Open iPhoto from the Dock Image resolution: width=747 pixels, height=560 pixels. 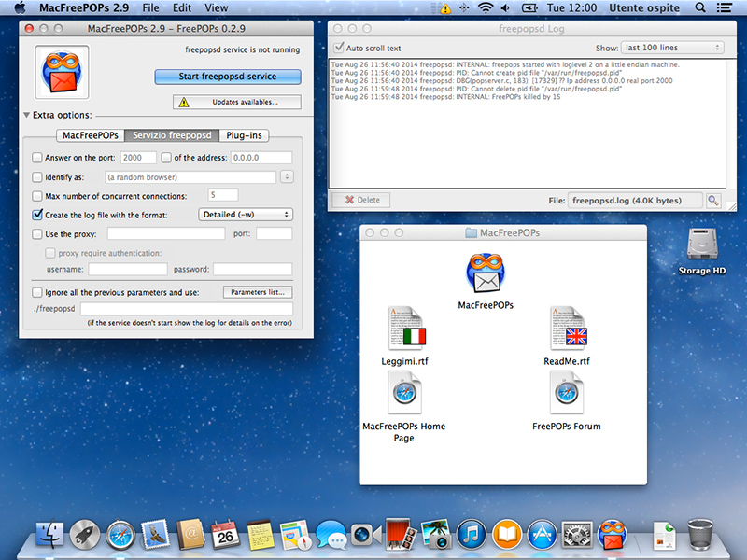point(436,535)
